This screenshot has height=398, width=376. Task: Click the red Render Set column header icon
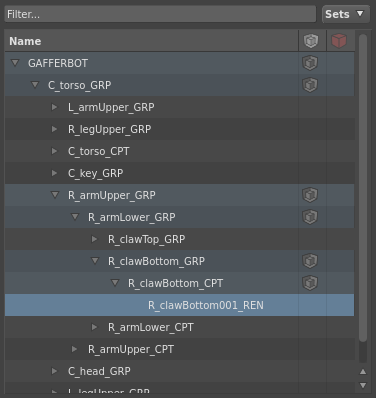339,41
